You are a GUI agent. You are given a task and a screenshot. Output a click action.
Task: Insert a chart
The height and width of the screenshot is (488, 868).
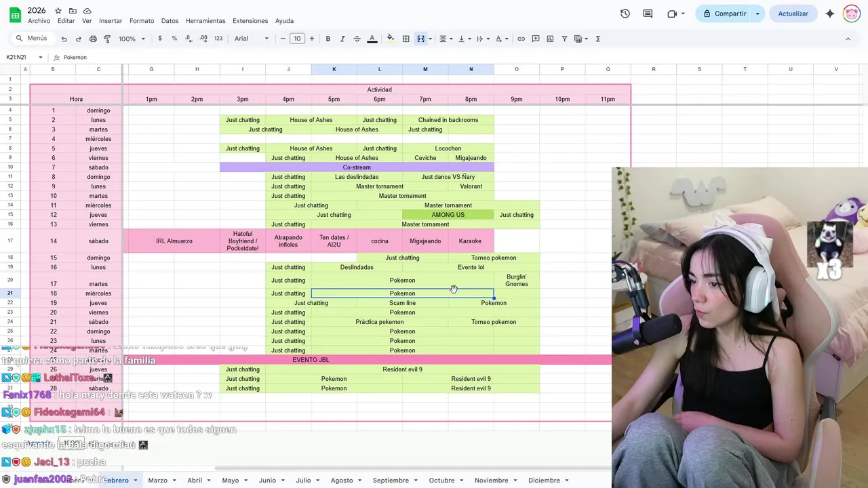click(x=550, y=39)
